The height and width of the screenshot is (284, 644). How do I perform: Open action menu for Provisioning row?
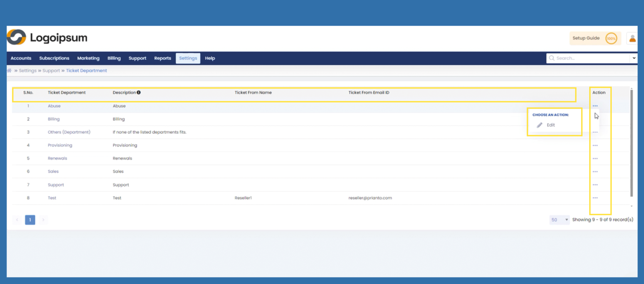(595, 145)
